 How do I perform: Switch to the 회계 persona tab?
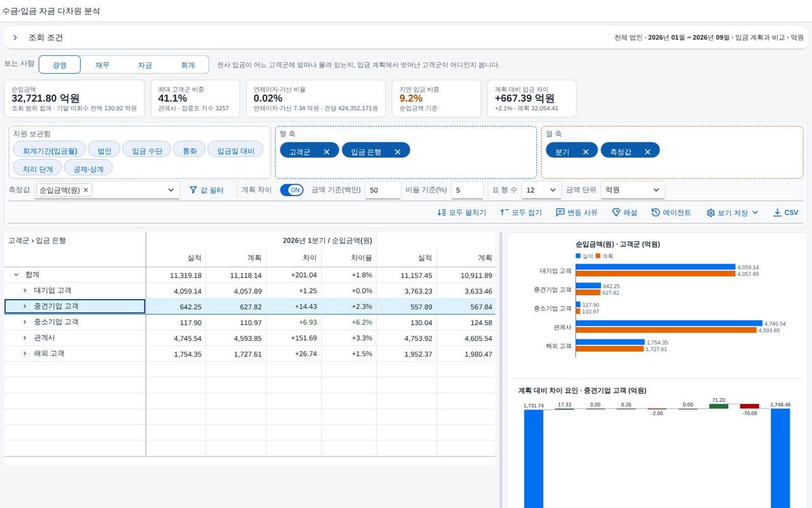click(188, 65)
